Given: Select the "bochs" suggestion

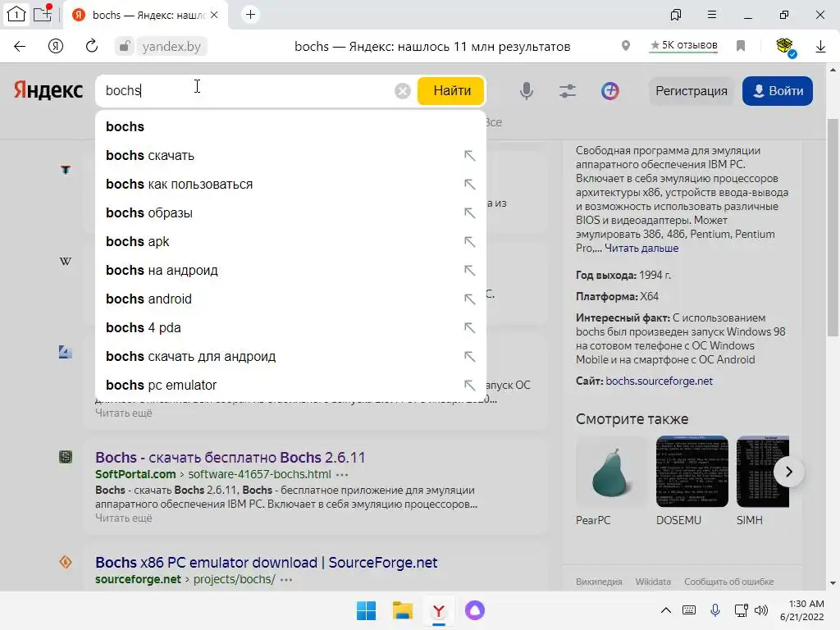Looking at the screenshot, I should tap(290, 127).
